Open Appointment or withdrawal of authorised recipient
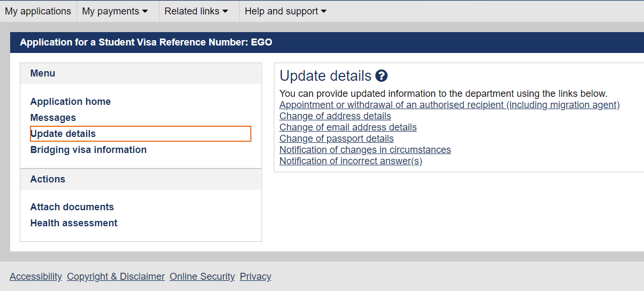 (x=449, y=105)
